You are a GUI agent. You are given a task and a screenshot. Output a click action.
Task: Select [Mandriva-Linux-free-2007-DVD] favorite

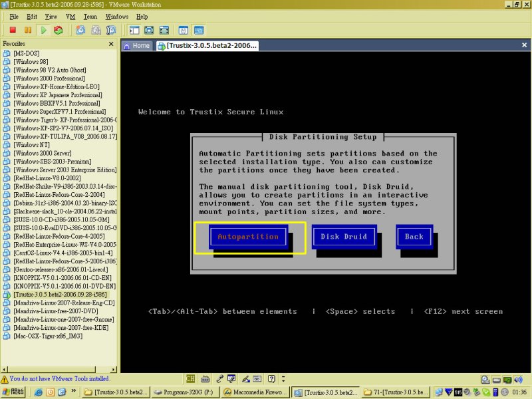click(x=56, y=311)
